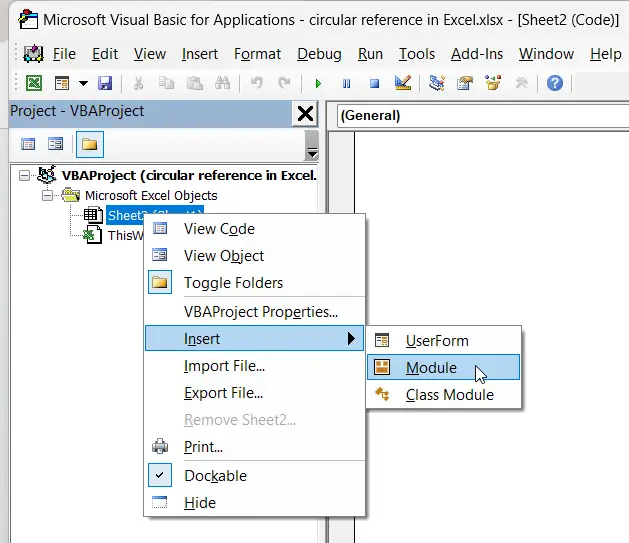Open the Insert menu in the menu bar
This screenshot has width=629, height=543.
[200, 54]
